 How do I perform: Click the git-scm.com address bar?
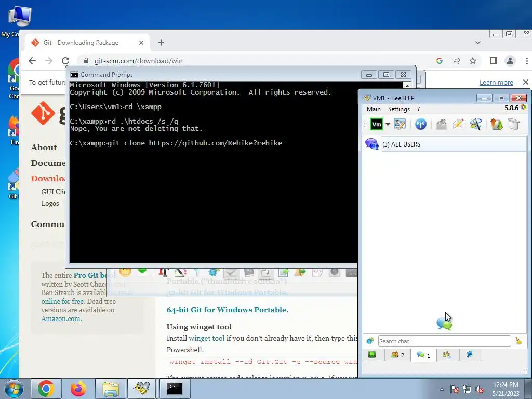(x=255, y=61)
